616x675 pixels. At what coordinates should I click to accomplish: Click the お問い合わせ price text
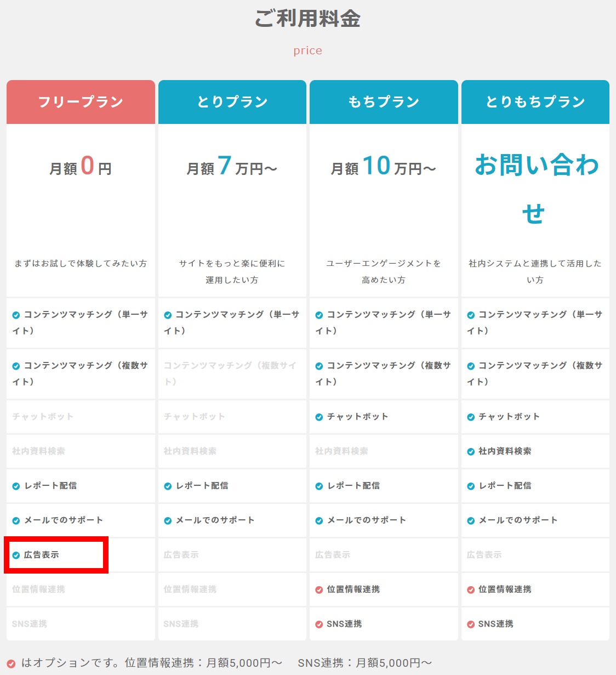[535, 188]
